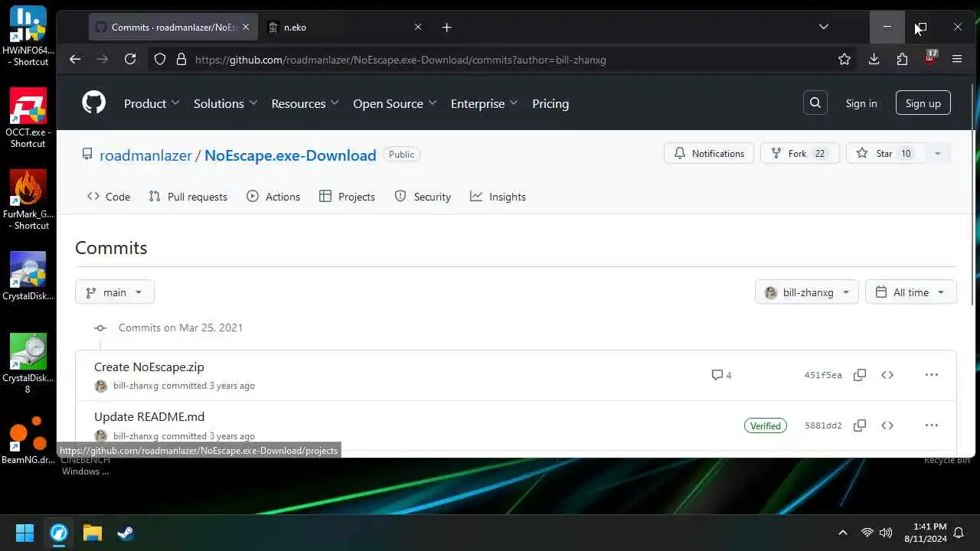Open the FurMark desktop shortcut

28,200
